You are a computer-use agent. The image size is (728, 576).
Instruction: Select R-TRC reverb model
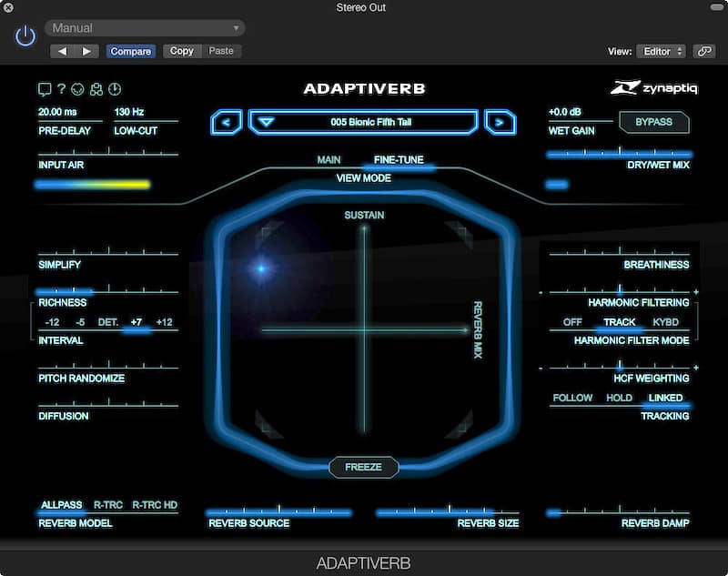click(108, 504)
